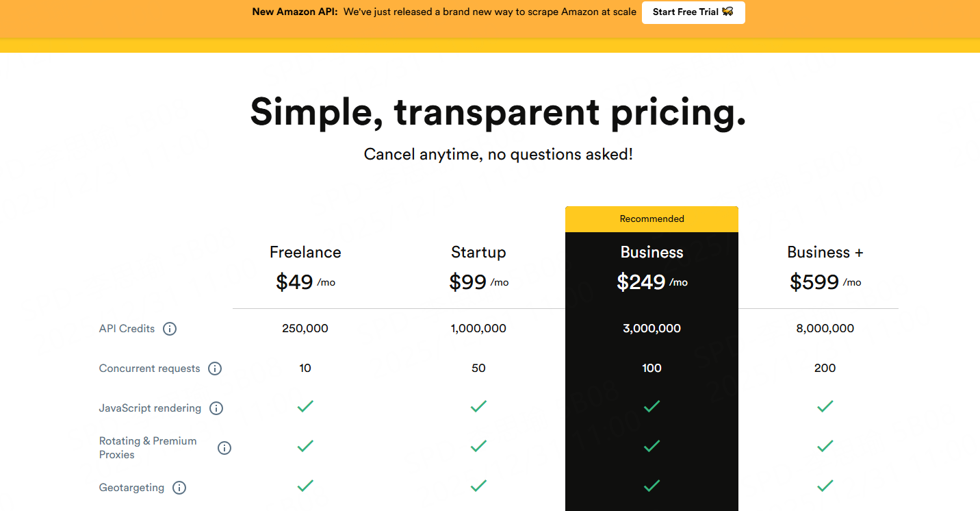Toggle the Freelance Geotargeting checkmark

tap(305, 486)
